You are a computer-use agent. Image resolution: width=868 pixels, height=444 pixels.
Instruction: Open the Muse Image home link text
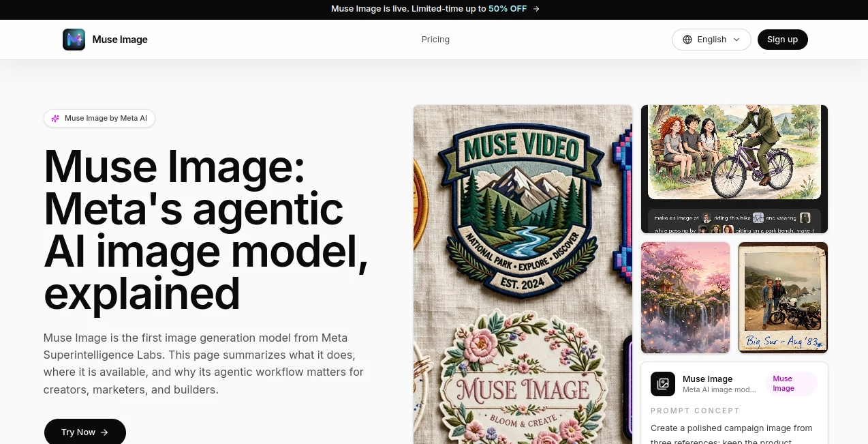tap(120, 40)
